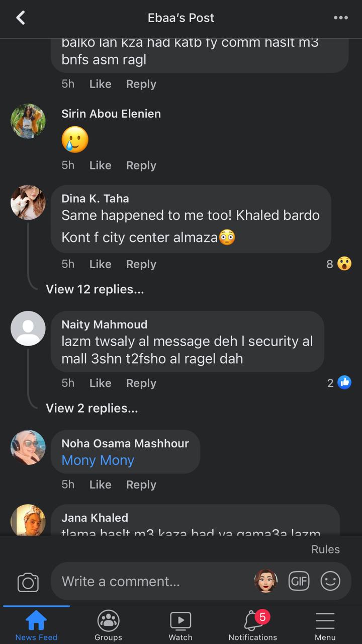
Task: Expand View 12 replies under Dina's comment
Action: [95, 289]
